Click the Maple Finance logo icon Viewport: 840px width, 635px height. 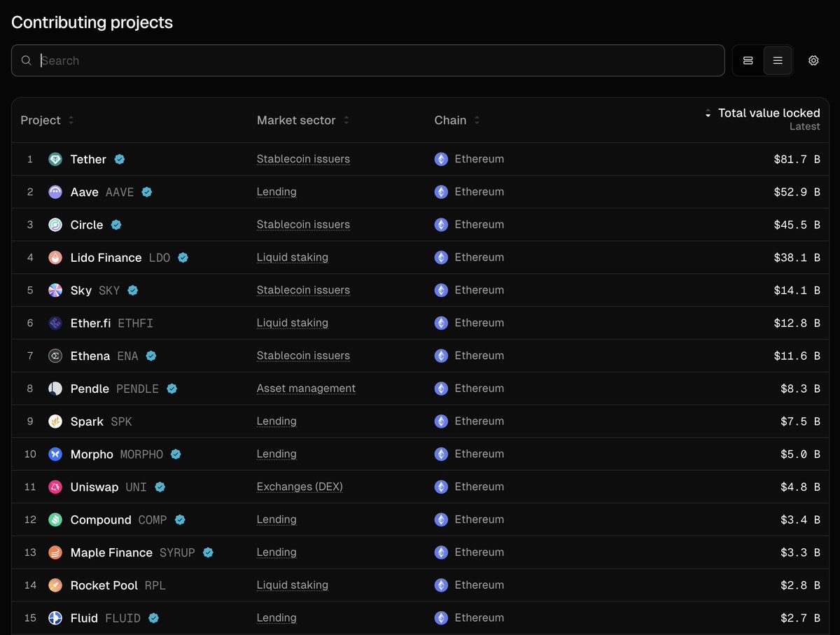[x=55, y=552]
